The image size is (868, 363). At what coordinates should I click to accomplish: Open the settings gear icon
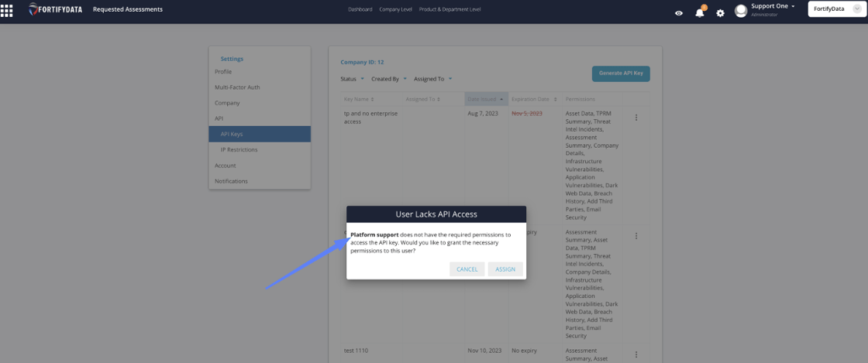tap(720, 12)
